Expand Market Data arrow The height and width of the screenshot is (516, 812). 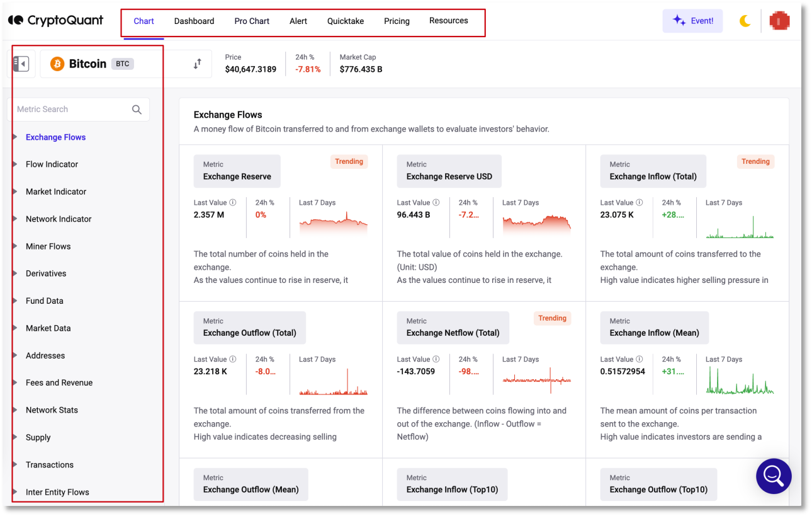click(x=14, y=328)
